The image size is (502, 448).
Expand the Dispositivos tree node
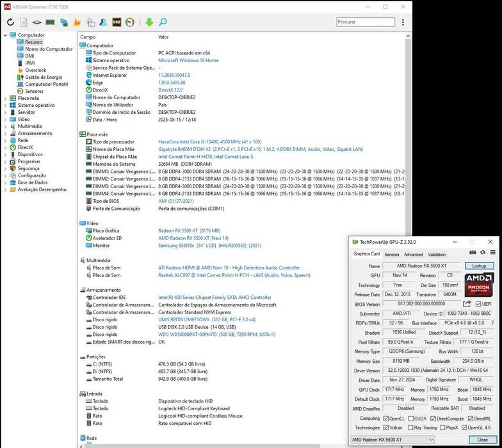[x=5, y=155]
